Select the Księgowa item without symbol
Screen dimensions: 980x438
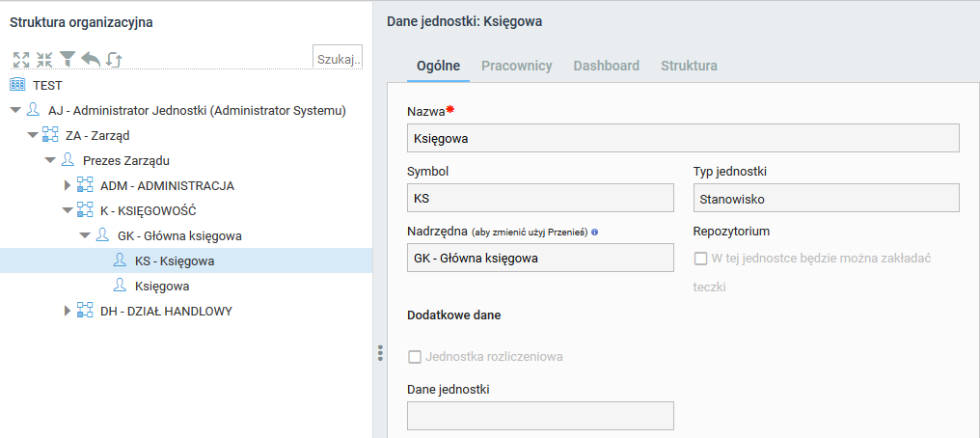[x=162, y=286]
